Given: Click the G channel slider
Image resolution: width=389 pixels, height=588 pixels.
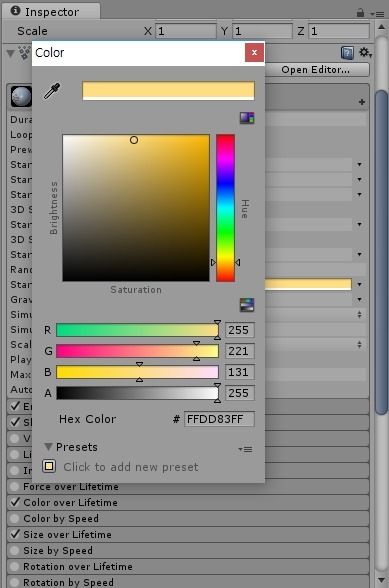Looking at the screenshot, I should [137, 351].
